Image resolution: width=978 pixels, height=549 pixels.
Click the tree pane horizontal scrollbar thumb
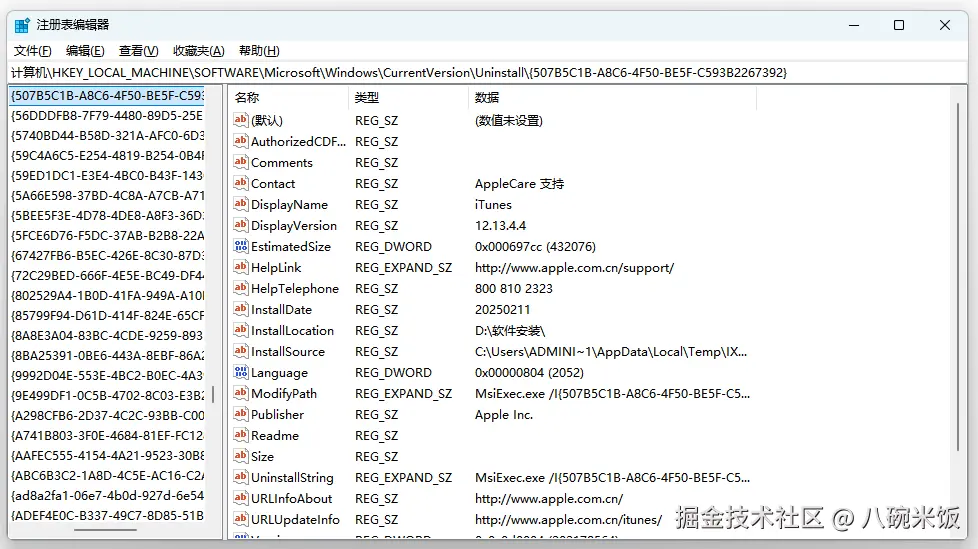point(105,530)
